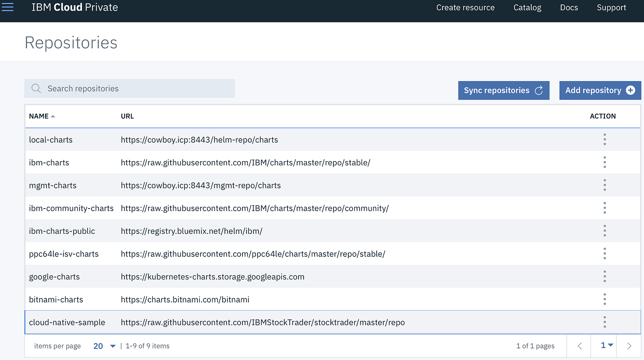Click the kubernetes-charts.storage.googleapis.com URL
Image resolution: width=644 pixels, height=360 pixels.
pyautogui.click(x=213, y=277)
